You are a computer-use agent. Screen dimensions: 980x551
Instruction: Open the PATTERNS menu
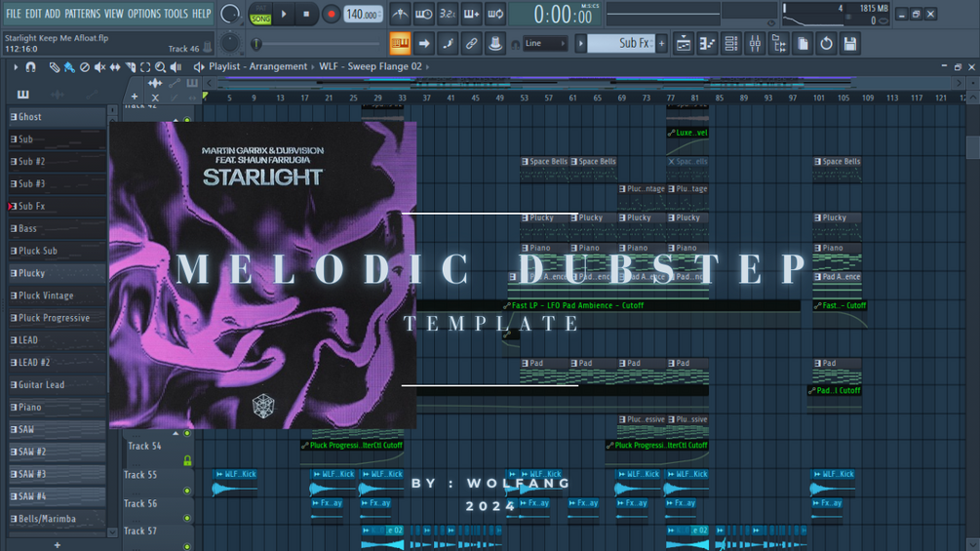pos(82,14)
